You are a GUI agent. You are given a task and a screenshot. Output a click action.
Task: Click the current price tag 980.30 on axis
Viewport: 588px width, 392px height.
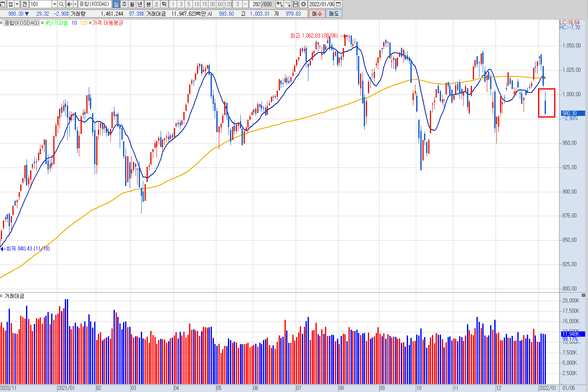click(x=573, y=113)
